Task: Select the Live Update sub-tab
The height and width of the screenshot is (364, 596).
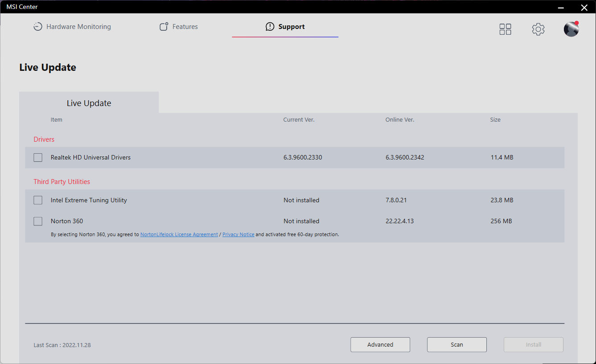Action: [89, 103]
